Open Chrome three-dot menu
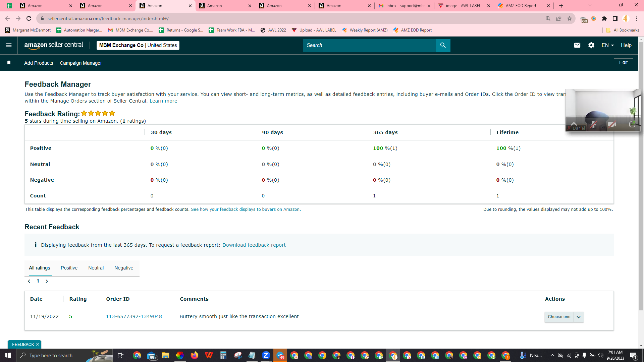This screenshot has height=362, width=644. pyautogui.click(x=637, y=18)
